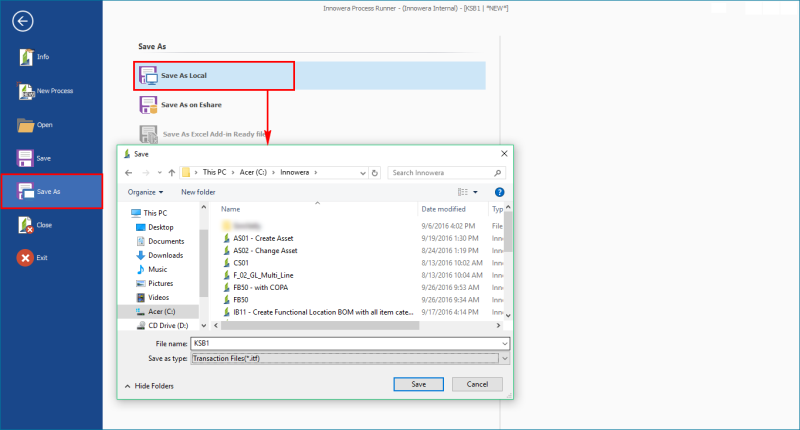Click the Close file icon
Image resolution: width=800 pixels, height=430 pixels.
(x=26, y=225)
